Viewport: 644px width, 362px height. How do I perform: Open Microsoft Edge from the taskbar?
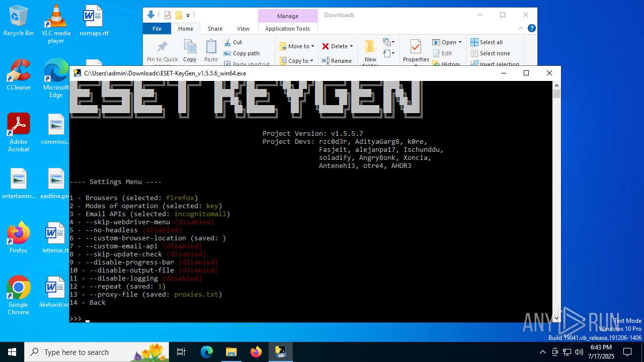click(x=207, y=352)
